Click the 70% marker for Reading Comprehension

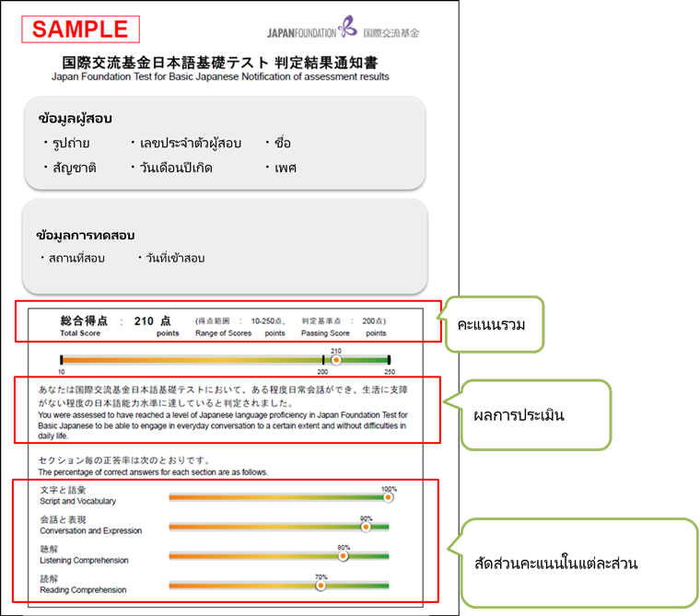pyautogui.click(x=321, y=585)
